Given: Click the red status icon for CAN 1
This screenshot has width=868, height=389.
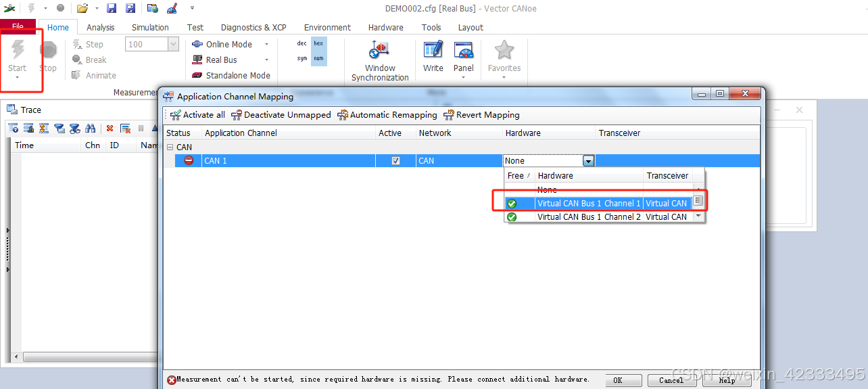Looking at the screenshot, I should tap(189, 160).
